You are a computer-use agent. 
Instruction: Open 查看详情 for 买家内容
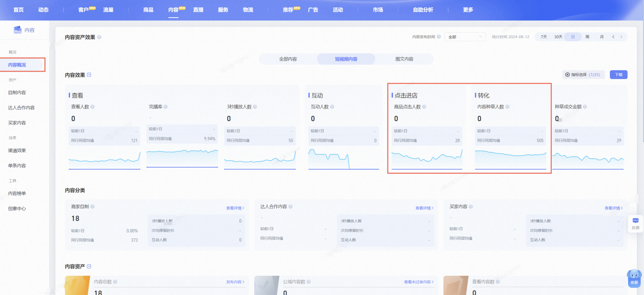[614, 208]
